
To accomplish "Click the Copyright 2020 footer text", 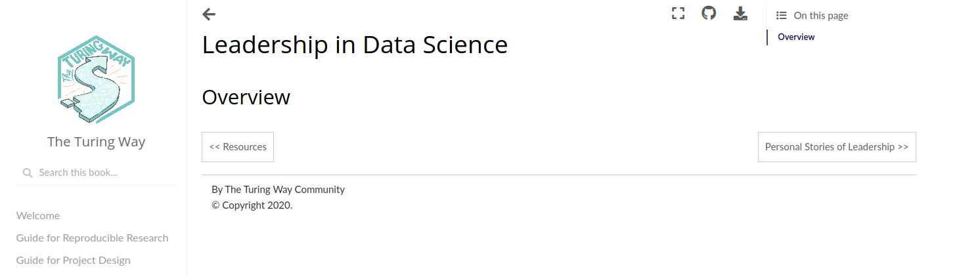I will (x=252, y=205).
